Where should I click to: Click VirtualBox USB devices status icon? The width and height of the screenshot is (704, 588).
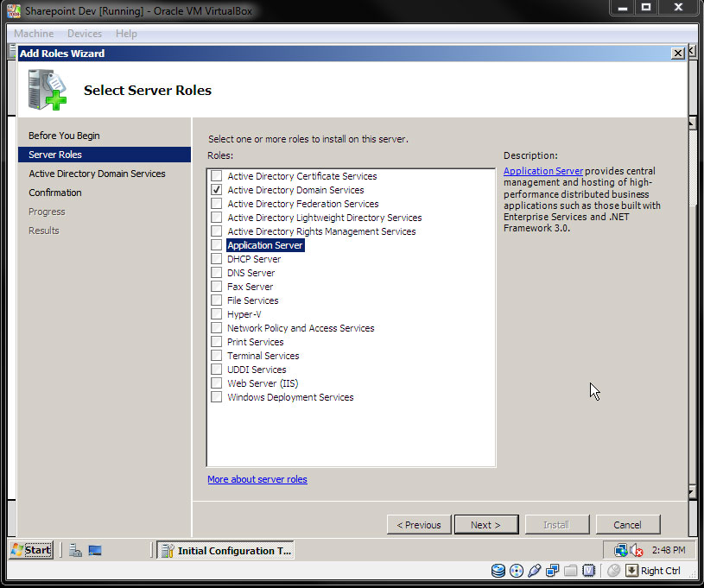(x=535, y=571)
